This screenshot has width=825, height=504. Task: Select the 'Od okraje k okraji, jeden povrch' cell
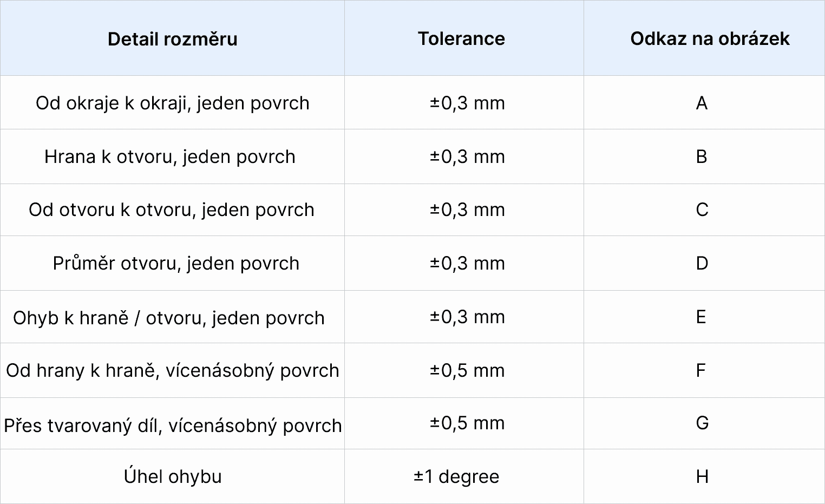coord(173,103)
